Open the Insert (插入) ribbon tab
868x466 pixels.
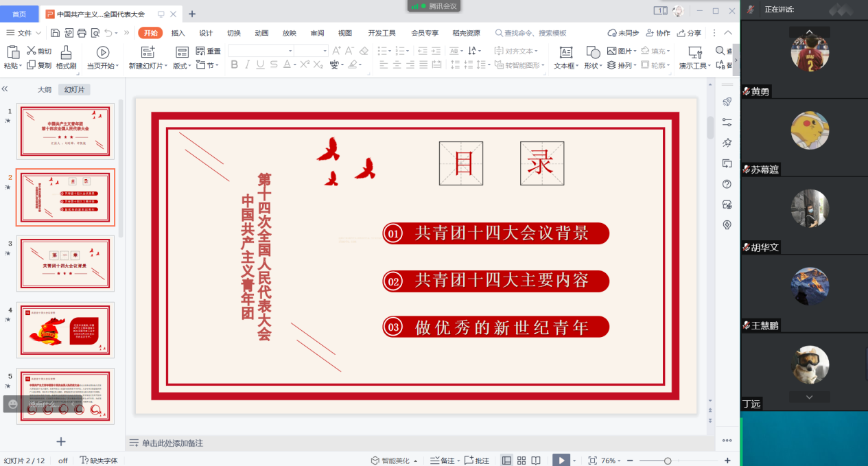(178, 33)
